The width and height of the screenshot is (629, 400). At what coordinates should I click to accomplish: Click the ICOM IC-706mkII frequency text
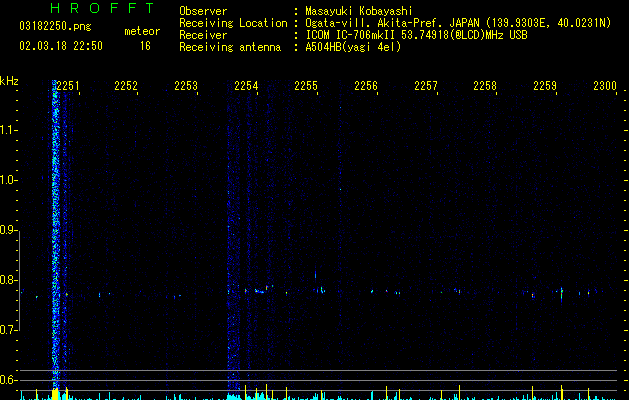coord(416,35)
